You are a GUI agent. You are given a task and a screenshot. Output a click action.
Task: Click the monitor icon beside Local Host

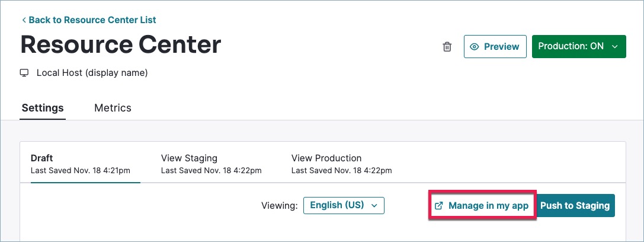tap(25, 73)
